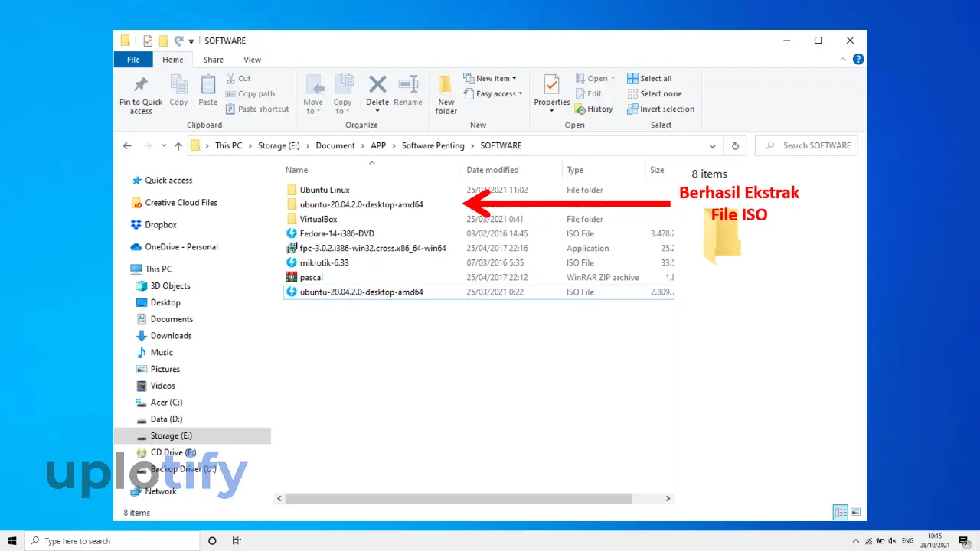
Task: Select mikrotik-6.33 ISO file
Action: 324,262
